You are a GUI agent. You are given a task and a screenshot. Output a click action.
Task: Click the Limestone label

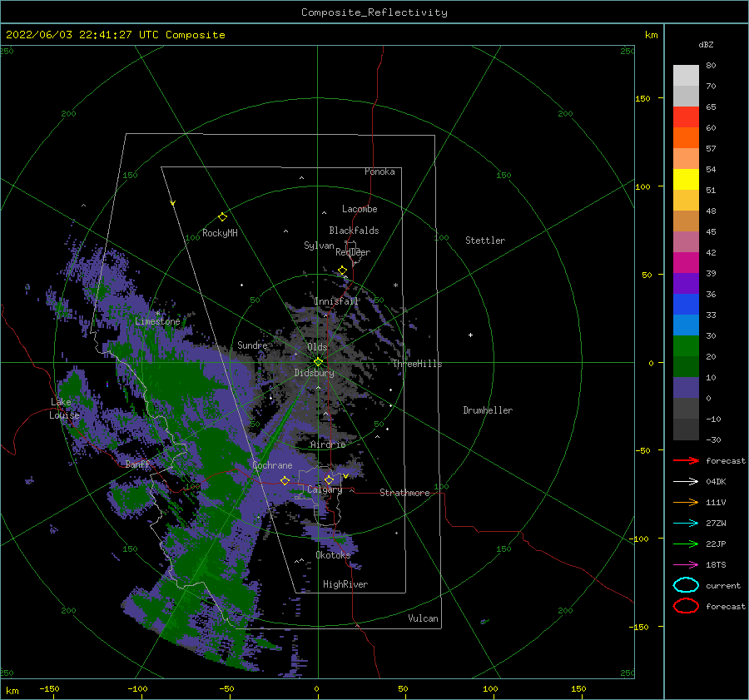(157, 321)
